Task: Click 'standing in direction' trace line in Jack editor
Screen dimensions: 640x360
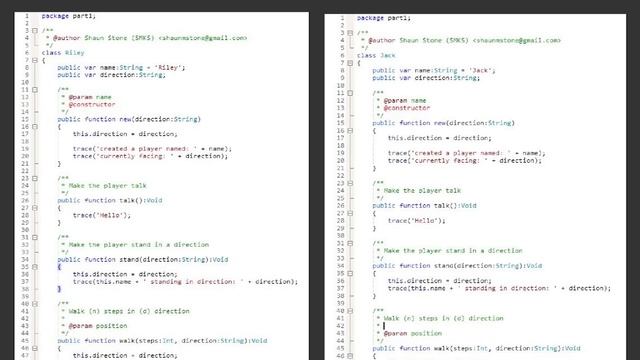Action: [499, 289]
